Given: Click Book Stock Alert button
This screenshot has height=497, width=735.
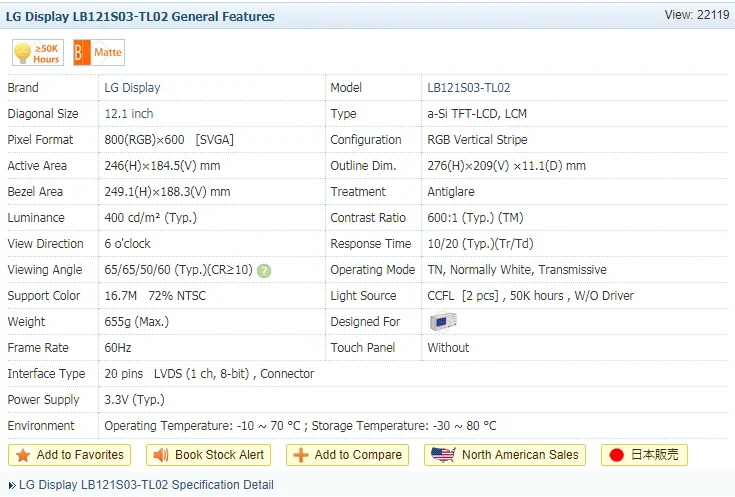Looking at the screenshot, I should coord(209,455).
